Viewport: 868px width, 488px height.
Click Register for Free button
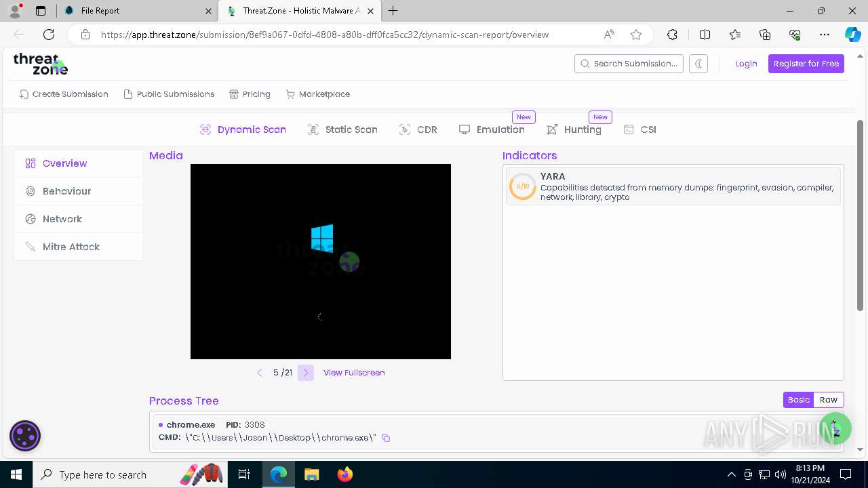point(806,64)
